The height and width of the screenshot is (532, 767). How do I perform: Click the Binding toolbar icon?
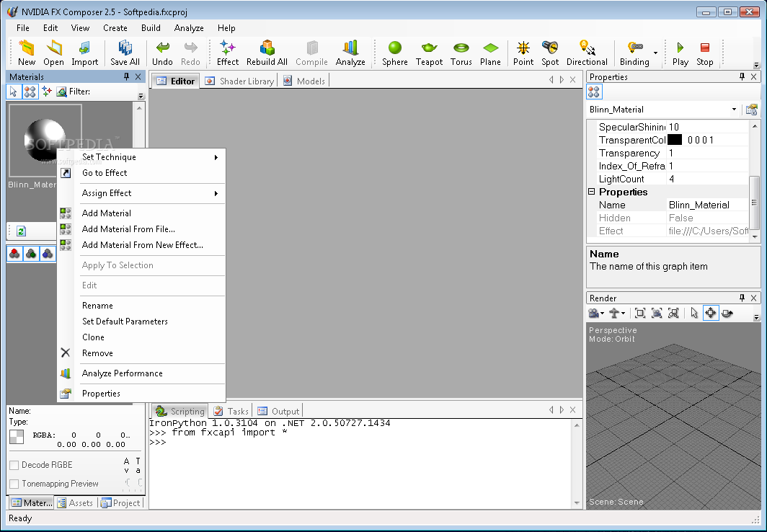634,53
